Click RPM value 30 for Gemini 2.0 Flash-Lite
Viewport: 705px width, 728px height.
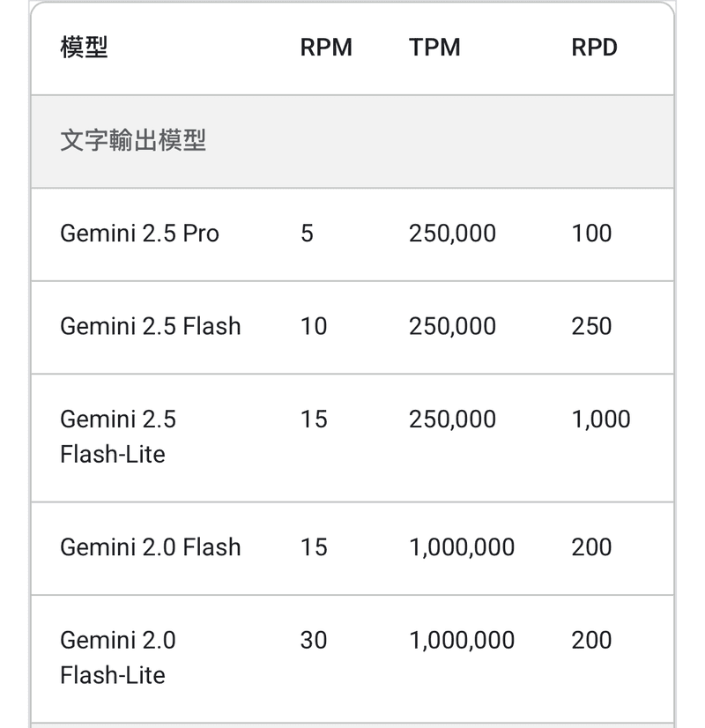pyautogui.click(x=314, y=640)
